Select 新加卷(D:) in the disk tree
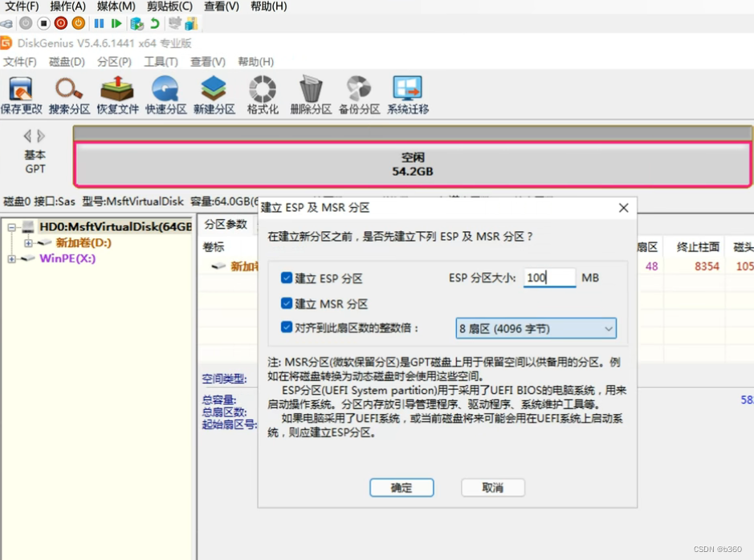754x560 pixels. (84, 242)
